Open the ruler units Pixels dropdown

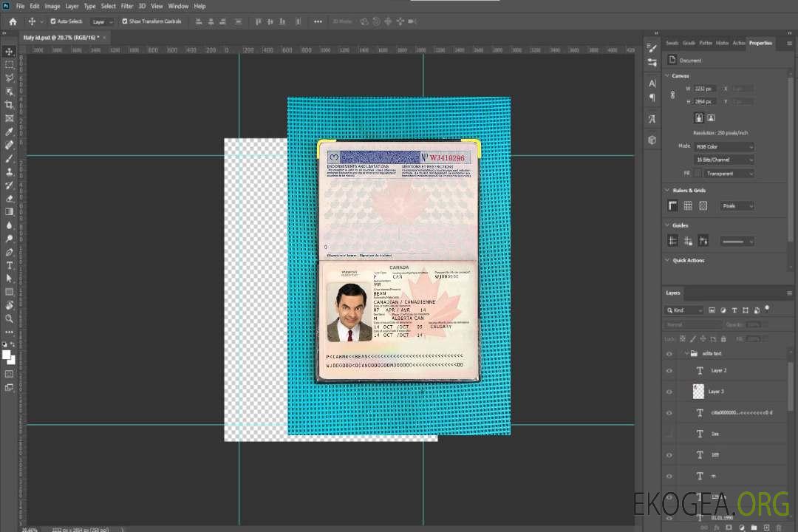click(x=737, y=205)
